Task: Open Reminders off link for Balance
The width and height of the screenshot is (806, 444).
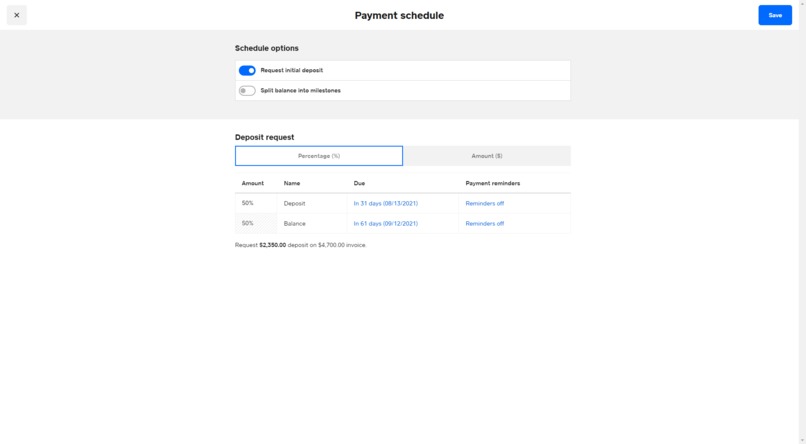Action: [x=485, y=224]
